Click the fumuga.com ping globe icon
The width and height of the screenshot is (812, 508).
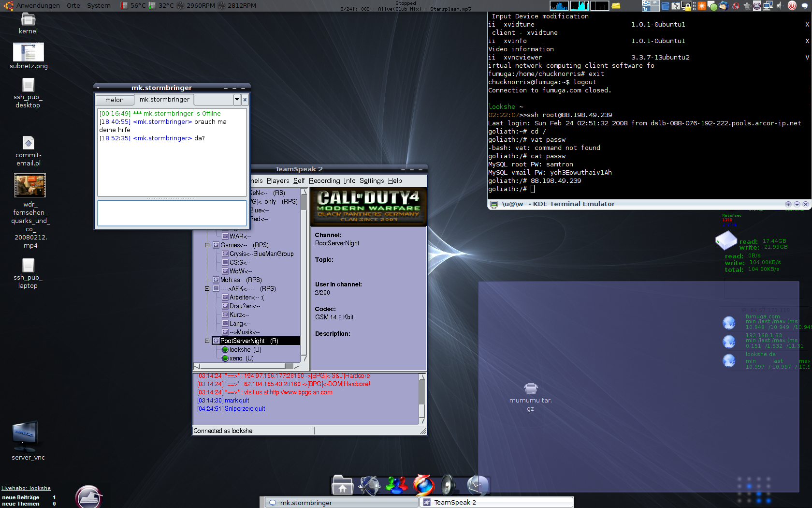click(729, 322)
